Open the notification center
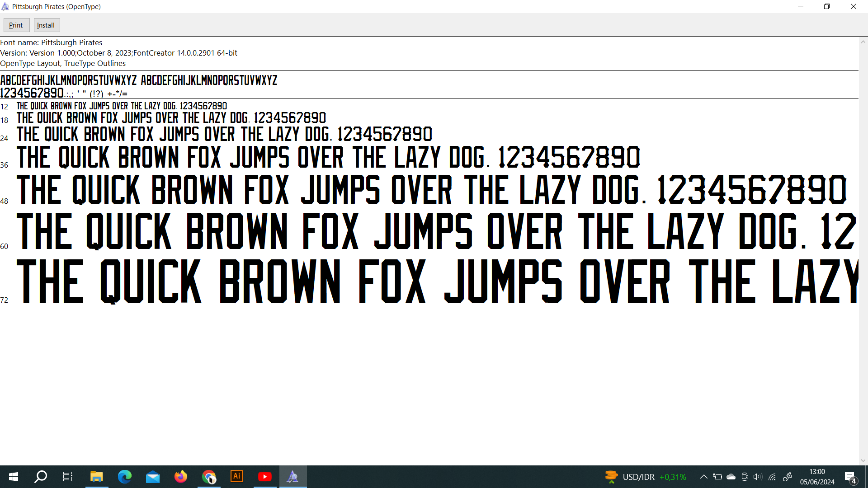 [850, 477]
